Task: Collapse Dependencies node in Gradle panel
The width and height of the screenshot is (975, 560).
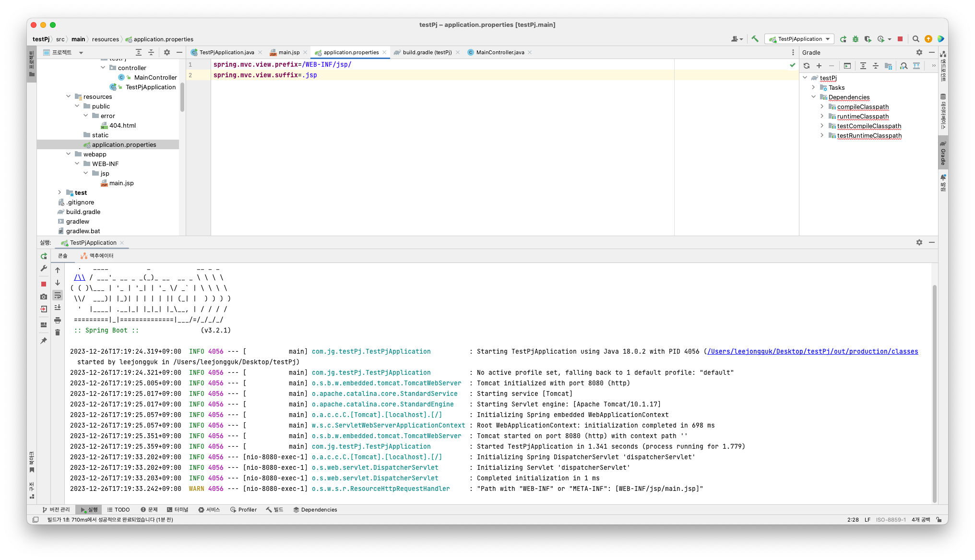Action: 814,97
